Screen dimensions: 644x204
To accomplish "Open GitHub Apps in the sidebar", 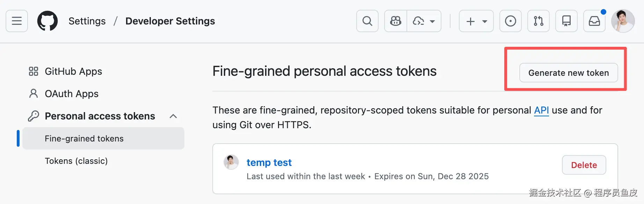I will click(73, 71).
